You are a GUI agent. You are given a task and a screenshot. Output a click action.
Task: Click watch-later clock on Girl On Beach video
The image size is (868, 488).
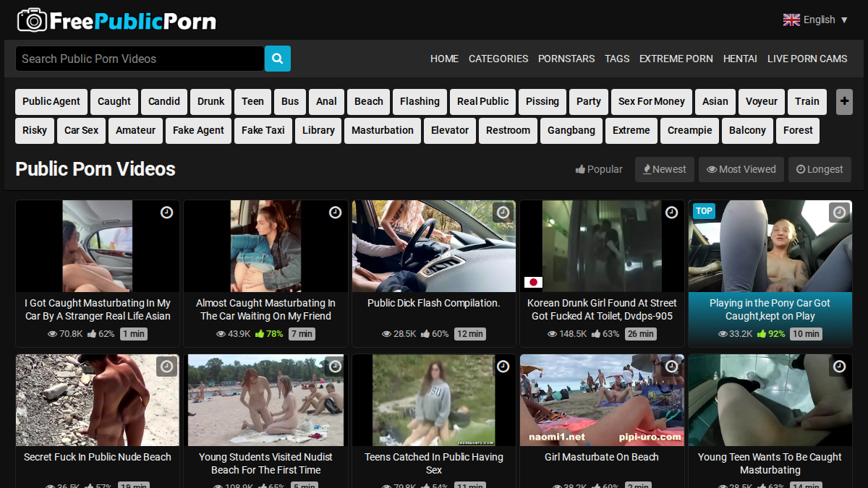tap(671, 367)
